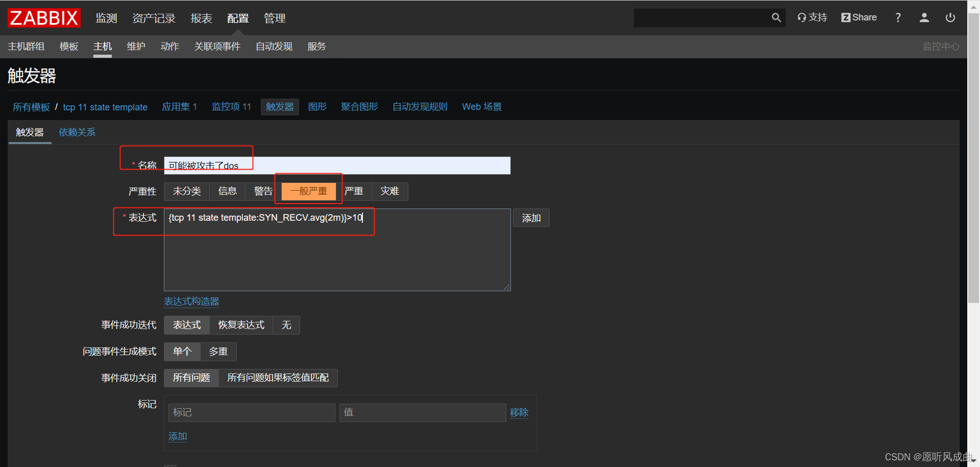Image resolution: width=980 pixels, height=467 pixels.
Task: Click the 值 tag value field
Action: (x=423, y=413)
